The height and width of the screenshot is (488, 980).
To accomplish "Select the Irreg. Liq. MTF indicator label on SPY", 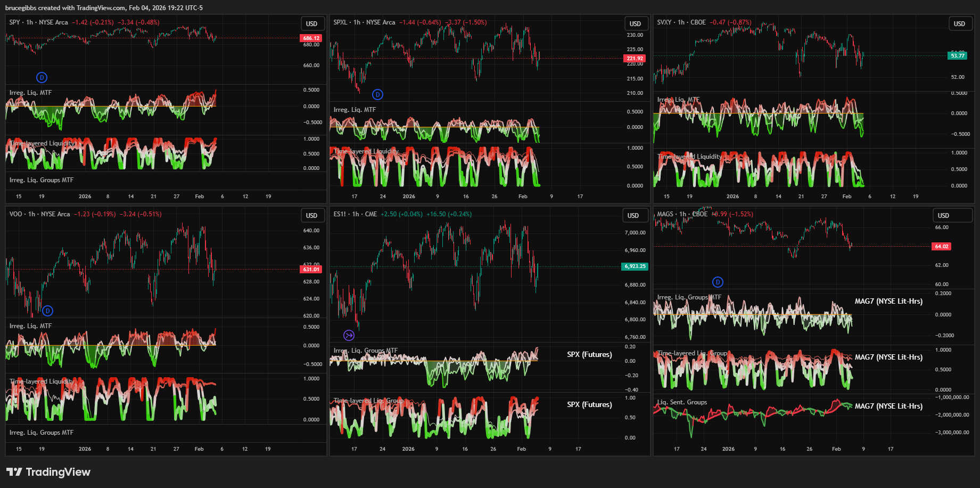I will click(30, 93).
